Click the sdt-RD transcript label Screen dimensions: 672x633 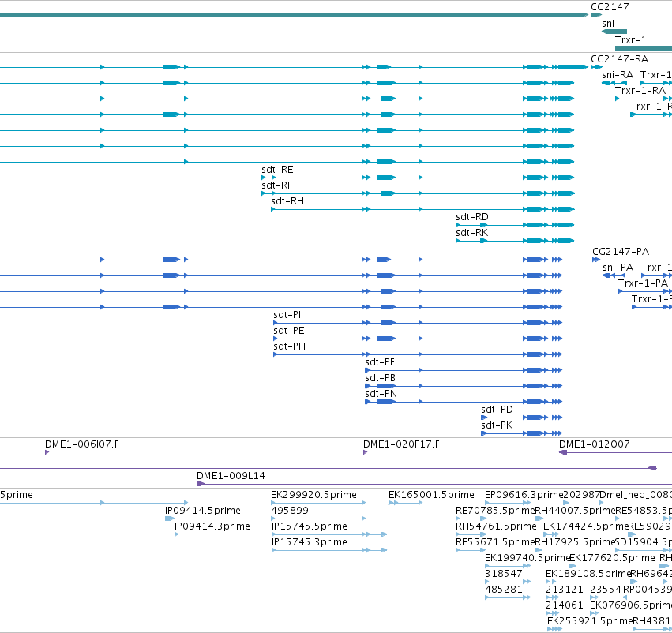pyautogui.click(x=472, y=217)
